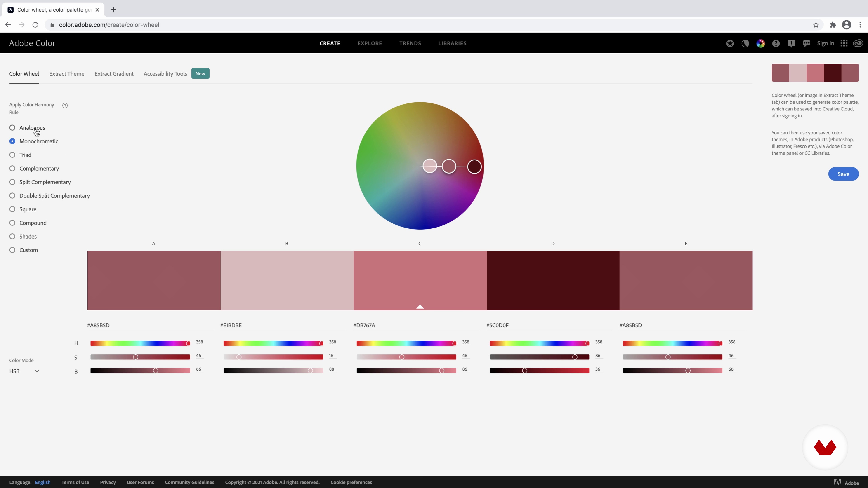Open a new browser tab
Screen dimensions: 868x488
(113, 10)
